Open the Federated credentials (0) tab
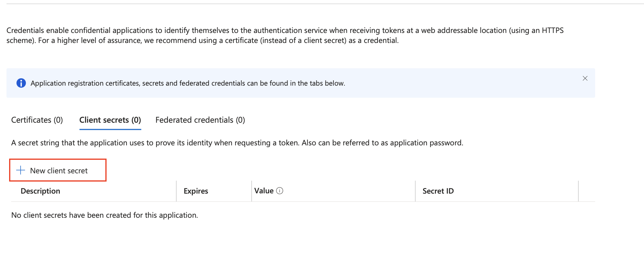 [200, 120]
